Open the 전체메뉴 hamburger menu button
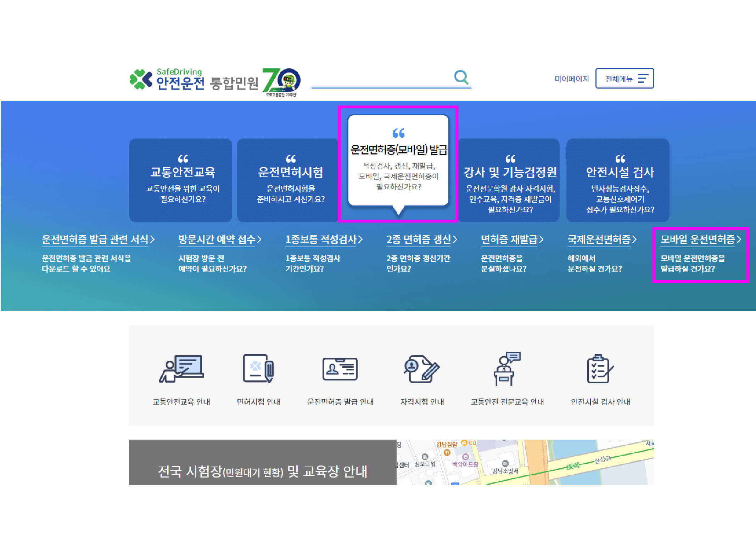756x542 pixels. click(x=625, y=78)
